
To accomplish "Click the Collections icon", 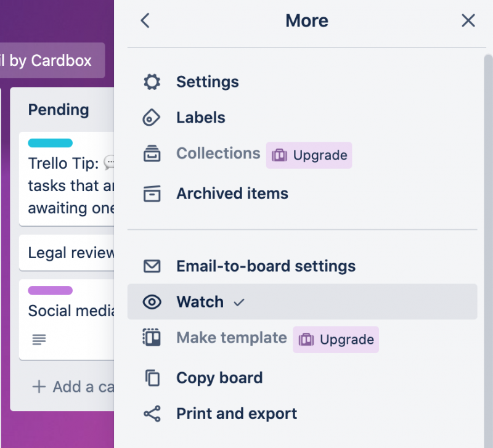I will [x=152, y=153].
